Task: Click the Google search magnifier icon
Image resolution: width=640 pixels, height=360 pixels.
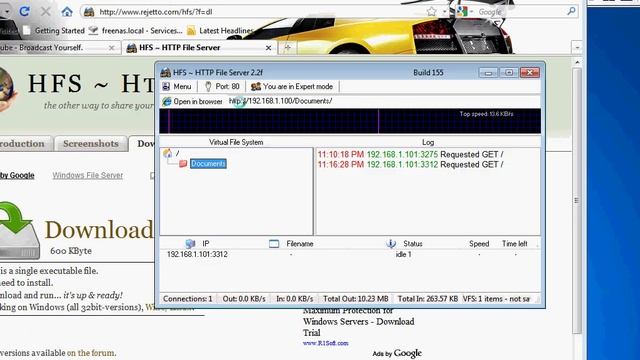Action: tap(571, 11)
